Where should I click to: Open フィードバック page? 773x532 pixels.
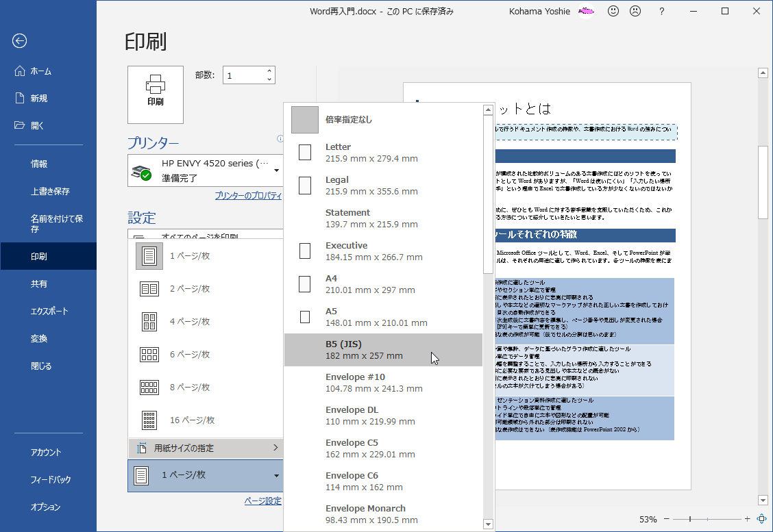(48, 479)
